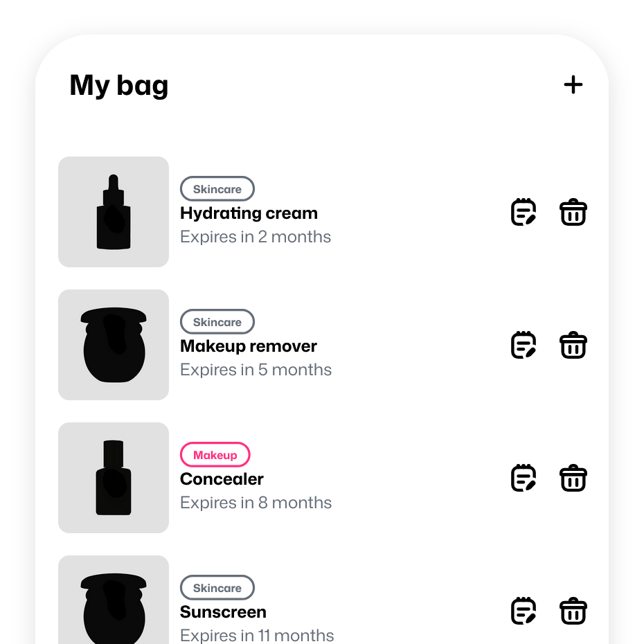The width and height of the screenshot is (644, 644).
Task: Choose the Skincare tag above Sunscreen
Action: coord(217,588)
